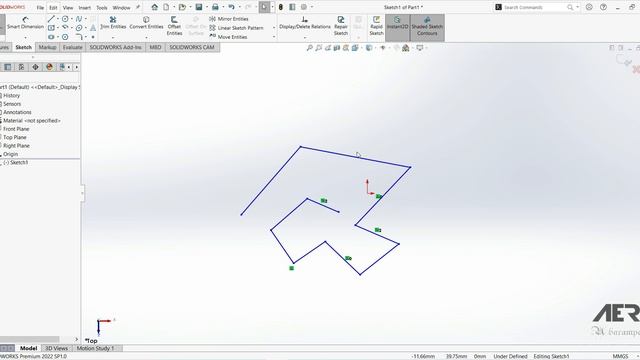Screen dimensions: 640x360
Task: Click the Home welcome icon
Action: (154, 7)
